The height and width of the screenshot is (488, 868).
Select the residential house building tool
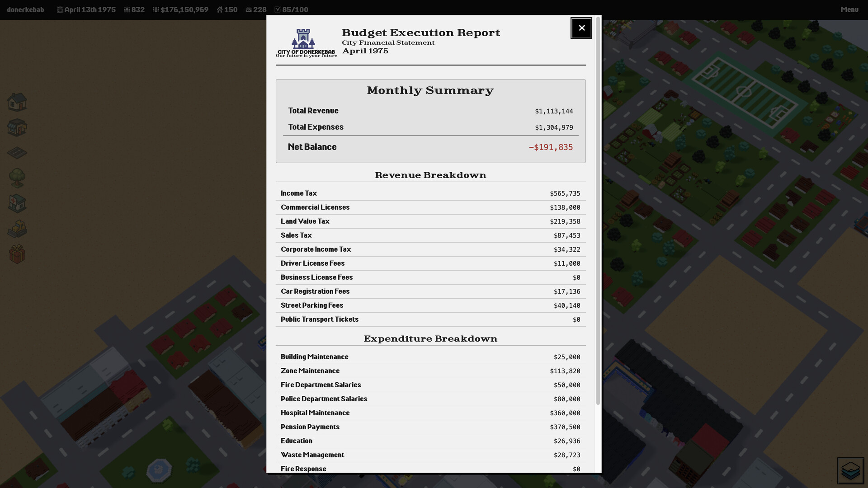(17, 102)
